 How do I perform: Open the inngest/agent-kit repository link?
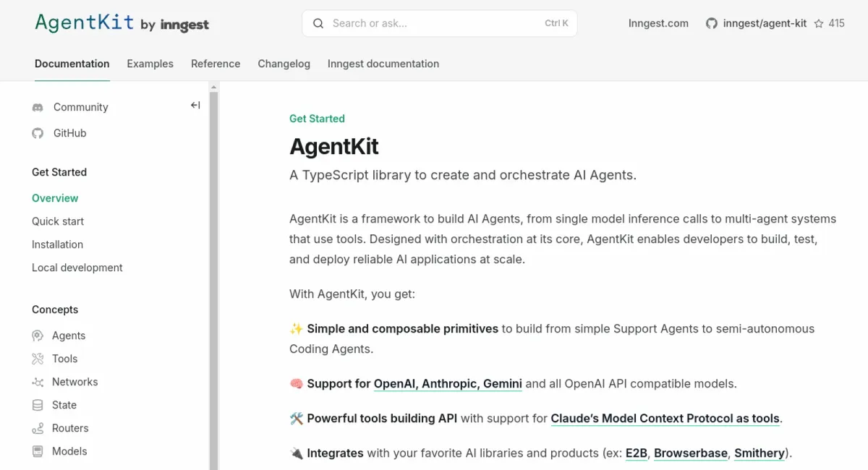point(765,23)
